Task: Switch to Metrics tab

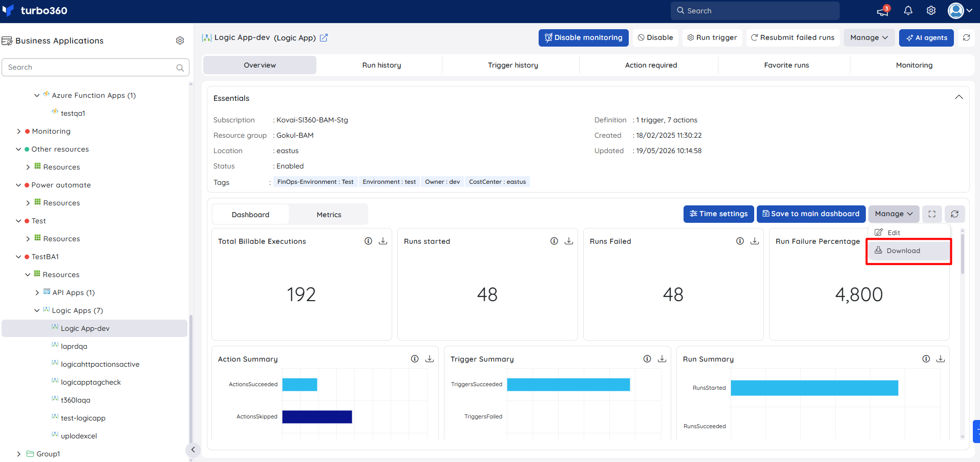Action: click(329, 215)
